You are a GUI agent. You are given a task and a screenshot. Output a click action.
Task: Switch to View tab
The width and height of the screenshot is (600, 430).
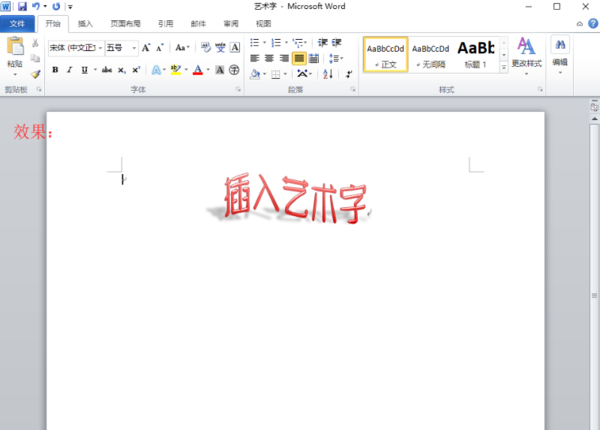[263, 24]
